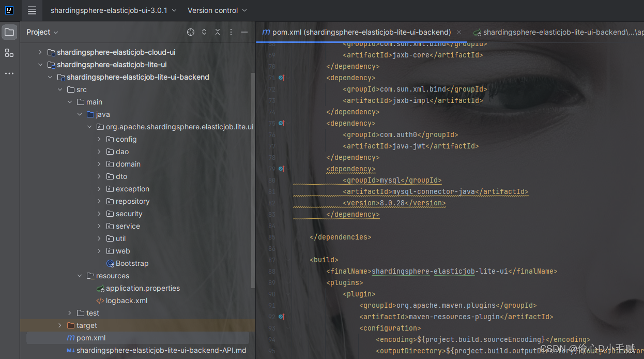Select the Bootstrap class in Project tree
Screen dimensions: 644x359
(133, 263)
